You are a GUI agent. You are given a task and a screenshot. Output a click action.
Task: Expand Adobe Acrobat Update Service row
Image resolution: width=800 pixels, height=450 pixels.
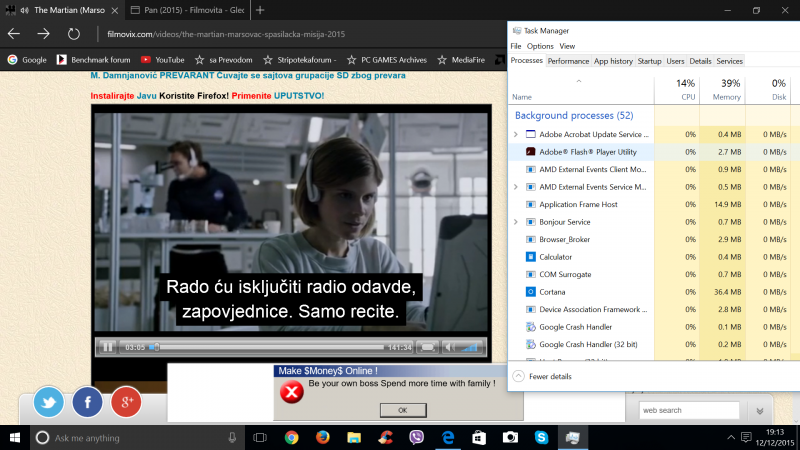click(516, 134)
